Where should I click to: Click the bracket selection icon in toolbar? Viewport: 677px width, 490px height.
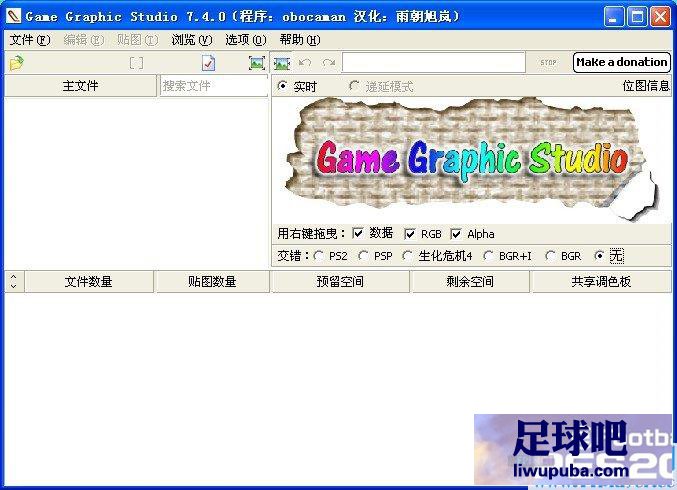136,63
